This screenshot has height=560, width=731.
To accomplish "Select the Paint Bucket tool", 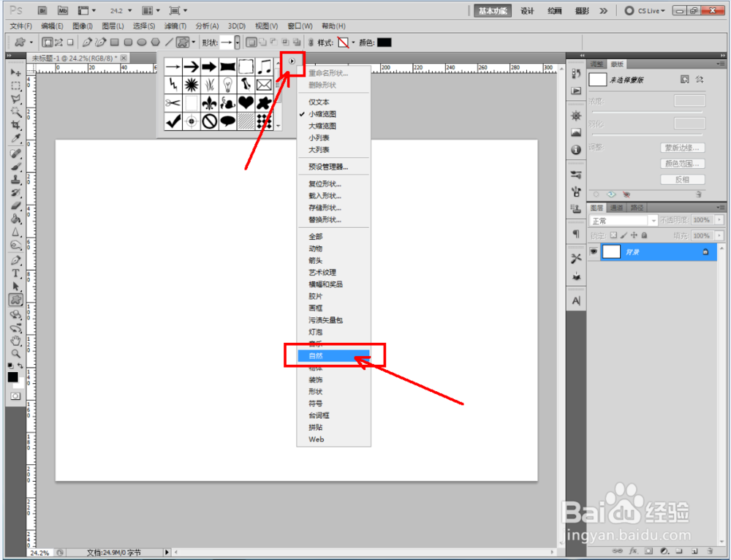I will pyautogui.click(x=15, y=219).
